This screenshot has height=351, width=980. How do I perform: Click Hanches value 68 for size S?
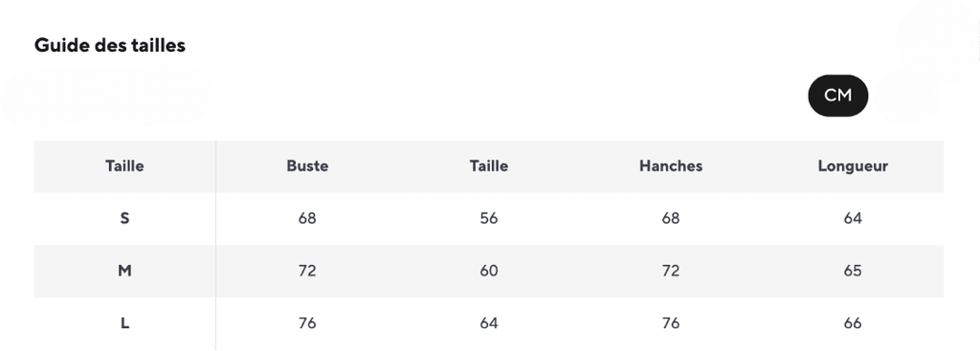pyautogui.click(x=671, y=219)
